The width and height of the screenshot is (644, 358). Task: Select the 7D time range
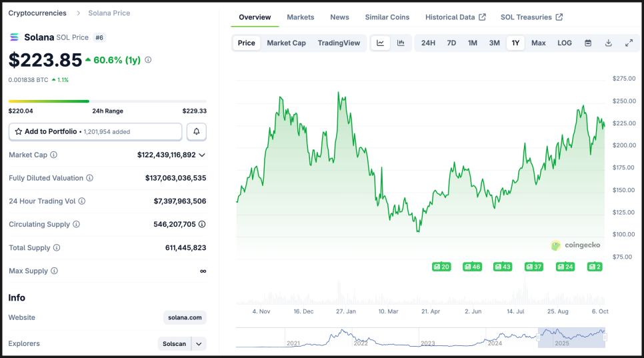[x=451, y=43]
